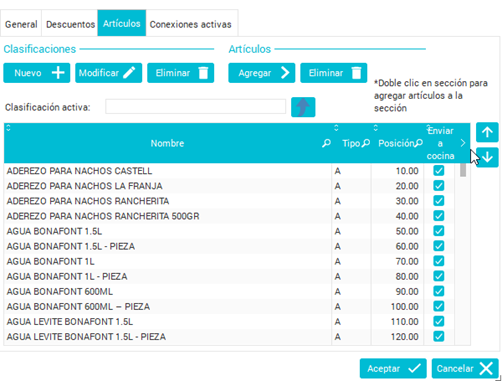Select row ADEREZO PARA NACHOS LA FRANJA
502x381 pixels.
pyautogui.click(x=229, y=186)
